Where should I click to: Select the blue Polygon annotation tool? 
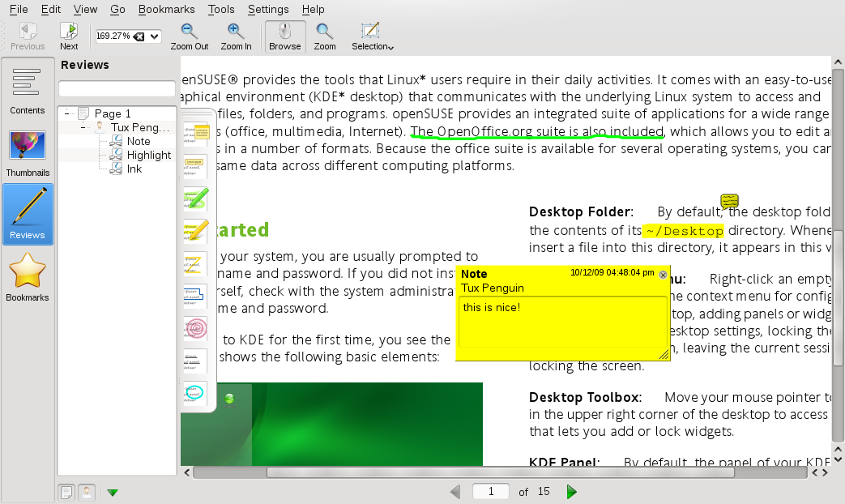pyautogui.click(x=194, y=297)
